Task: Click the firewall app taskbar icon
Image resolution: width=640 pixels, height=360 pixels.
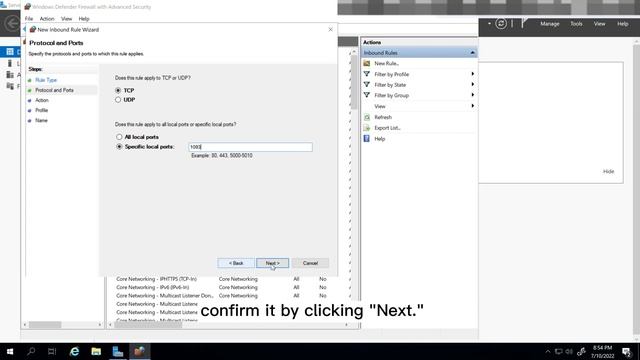Action: (139, 351)
